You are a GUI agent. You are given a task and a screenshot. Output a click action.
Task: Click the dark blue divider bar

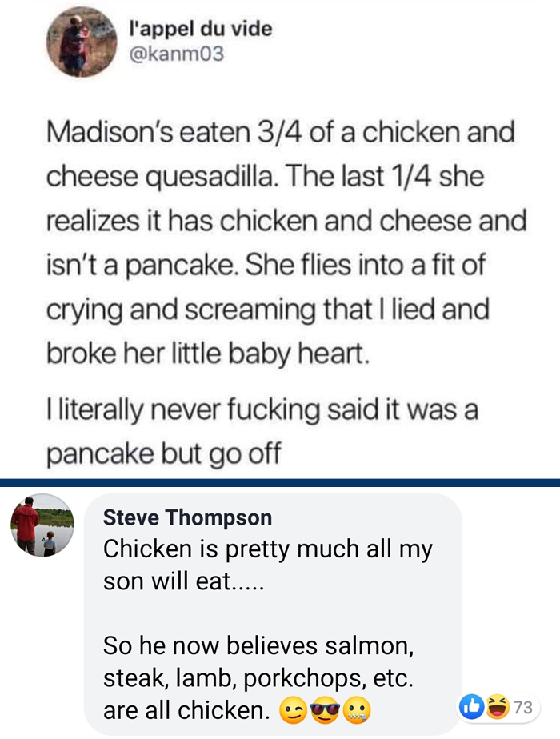tap(280, 482)
